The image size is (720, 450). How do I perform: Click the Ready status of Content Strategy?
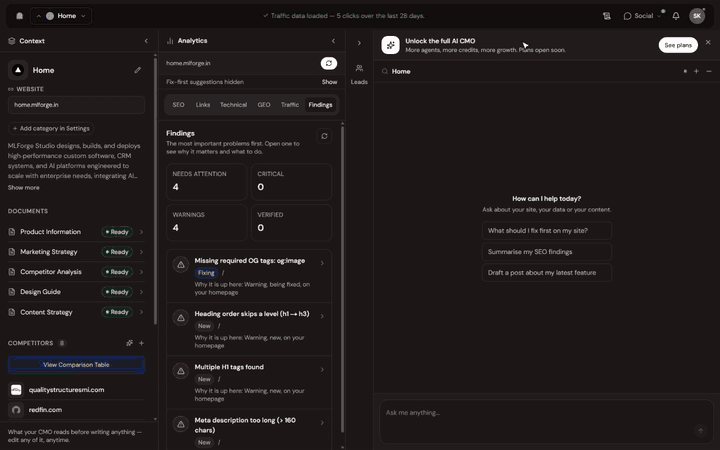tap(117, 312)
